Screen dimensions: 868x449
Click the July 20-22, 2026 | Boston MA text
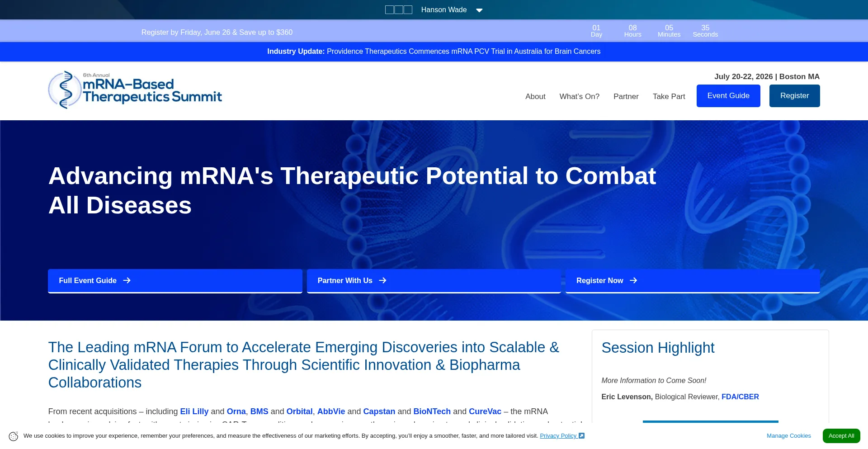tap(767, 77)
